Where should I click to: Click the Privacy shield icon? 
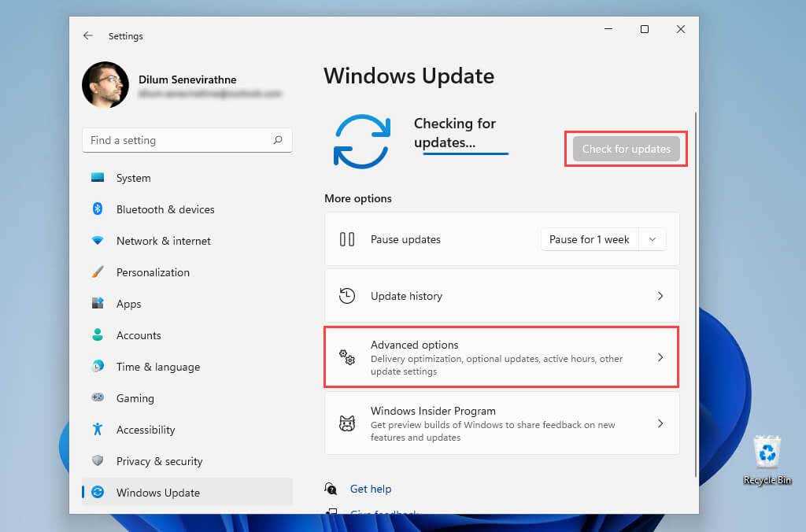point(98,460)
